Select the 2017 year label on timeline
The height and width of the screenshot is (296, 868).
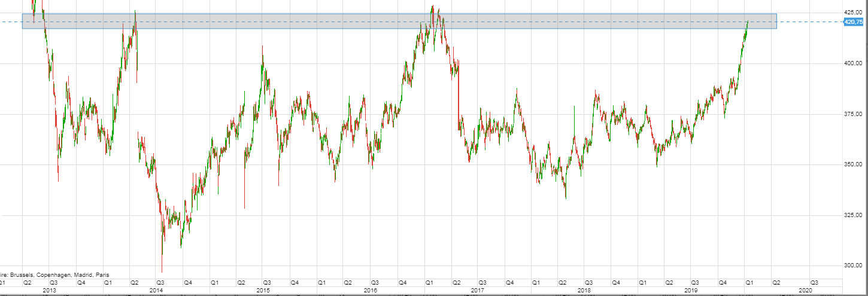click(x=477, y=290)
